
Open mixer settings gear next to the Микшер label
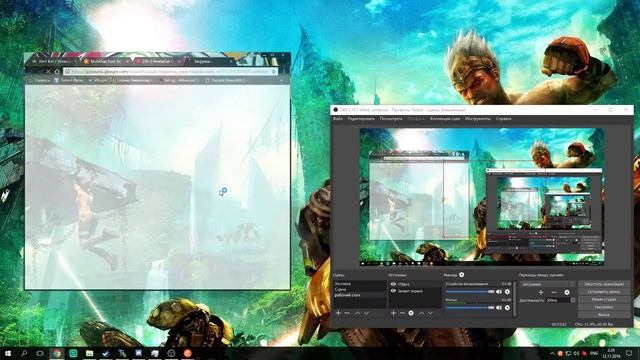462,275
